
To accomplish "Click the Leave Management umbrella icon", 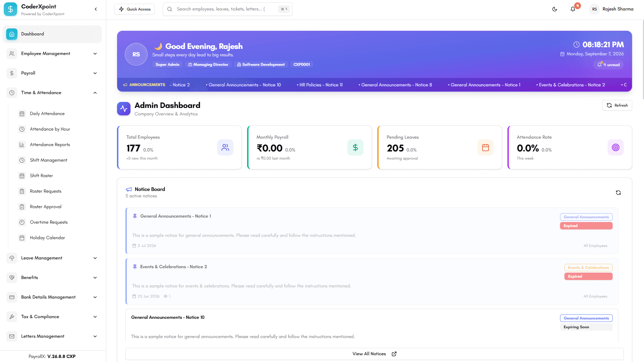I will 12,258.
